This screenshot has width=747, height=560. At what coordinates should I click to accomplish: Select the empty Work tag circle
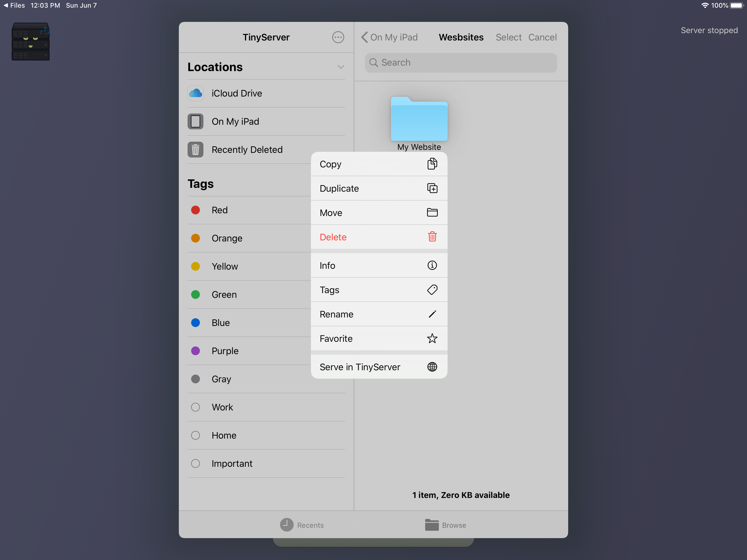[x=195, y=407]
